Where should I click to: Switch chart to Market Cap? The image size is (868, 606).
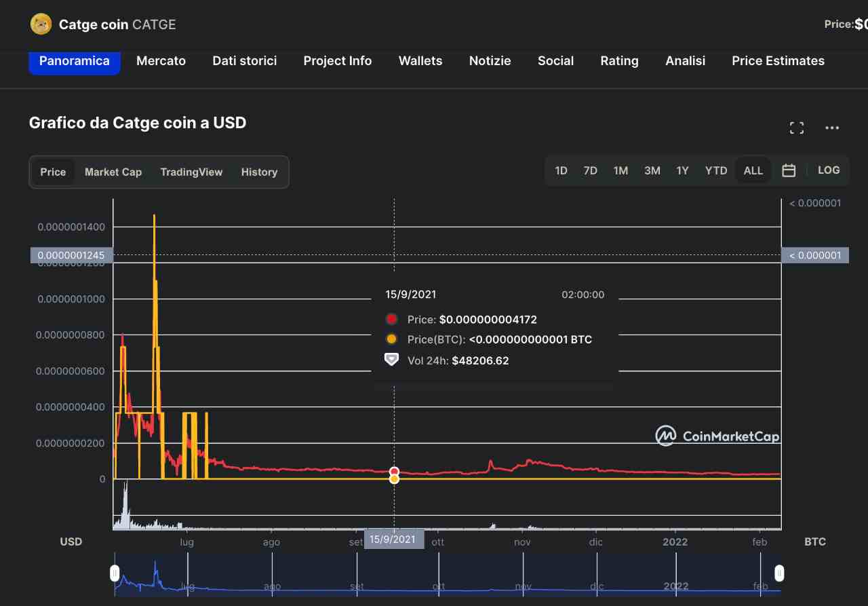113,172
